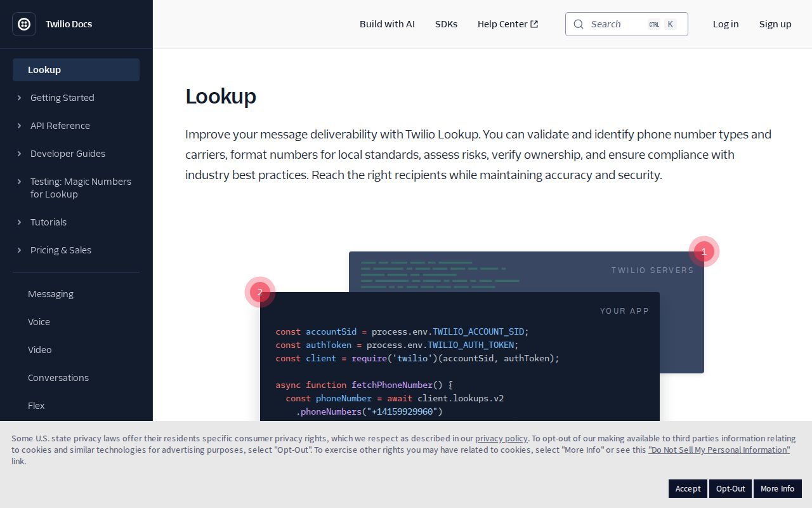The width and height of the screenshot is (812, 508).
Task: Expand the Developer Guides chevron
Action: tap(19, 154)
